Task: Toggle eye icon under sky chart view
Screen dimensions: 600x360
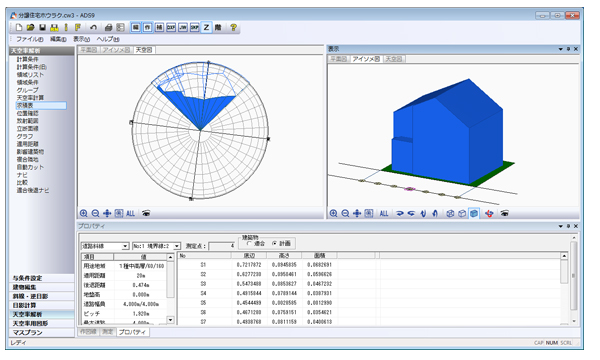Action: pyautogui.click(x=146, y=213)
